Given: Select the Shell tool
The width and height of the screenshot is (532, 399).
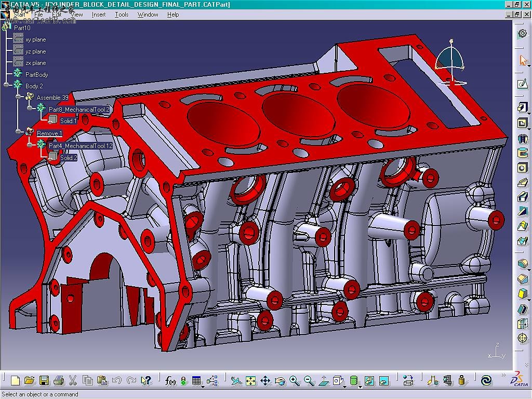Looking at the screenshot, I should point(523,309).
